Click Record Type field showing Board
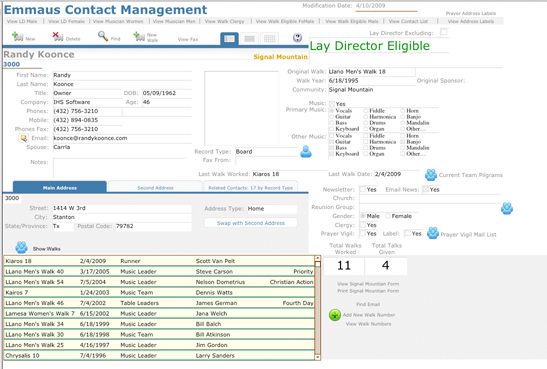This screenshot has width=547, height=369. pos(267,152)
